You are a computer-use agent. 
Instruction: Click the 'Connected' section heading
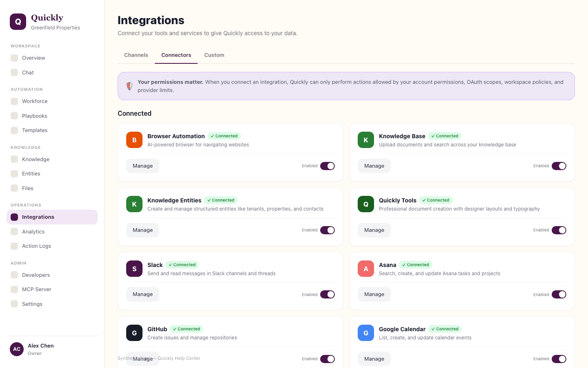pyautogui.click(x=134, y=114)
